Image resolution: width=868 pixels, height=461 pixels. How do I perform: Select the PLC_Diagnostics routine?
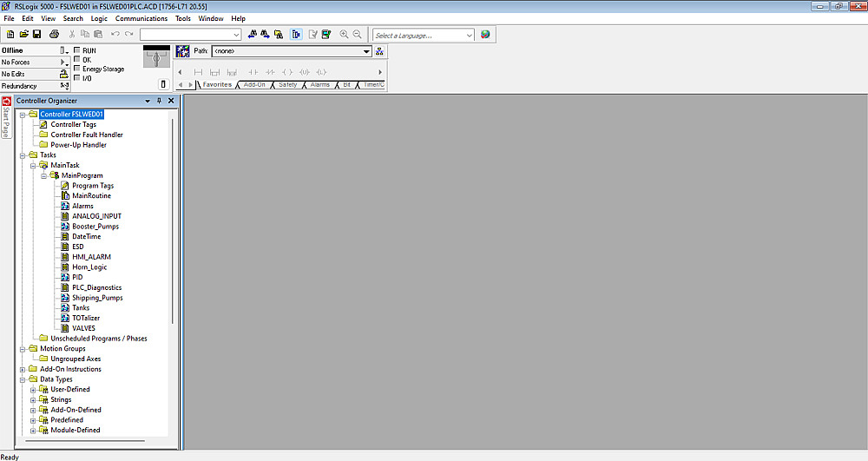[x=97, y=287]
